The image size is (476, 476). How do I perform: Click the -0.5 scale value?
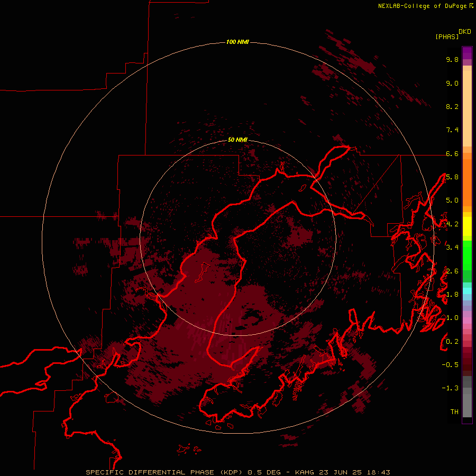click(450, 365)
